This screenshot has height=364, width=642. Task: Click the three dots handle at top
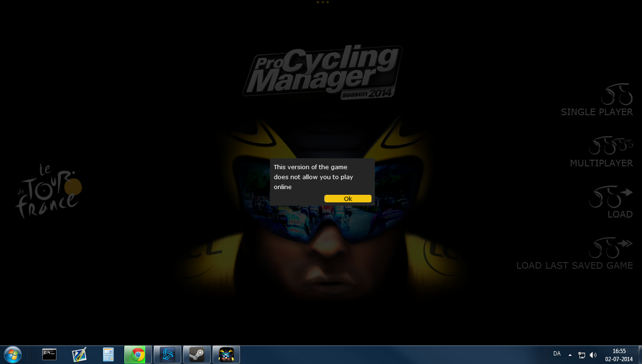[x=322, y=2]
